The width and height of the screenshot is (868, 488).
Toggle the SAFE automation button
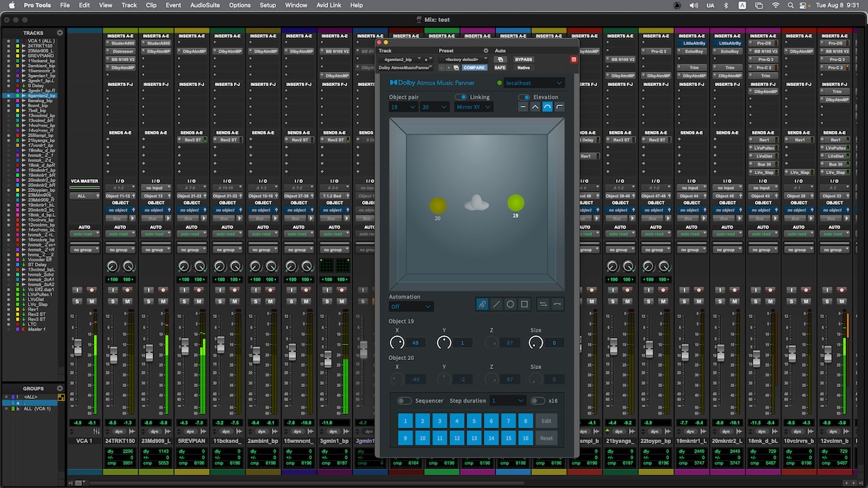(x=500, y=68)
